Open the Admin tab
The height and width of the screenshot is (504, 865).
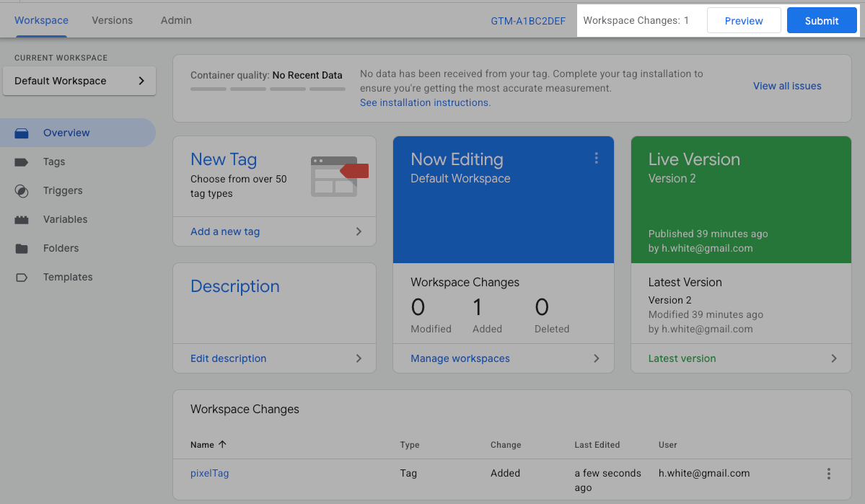[x=176, y=20]
